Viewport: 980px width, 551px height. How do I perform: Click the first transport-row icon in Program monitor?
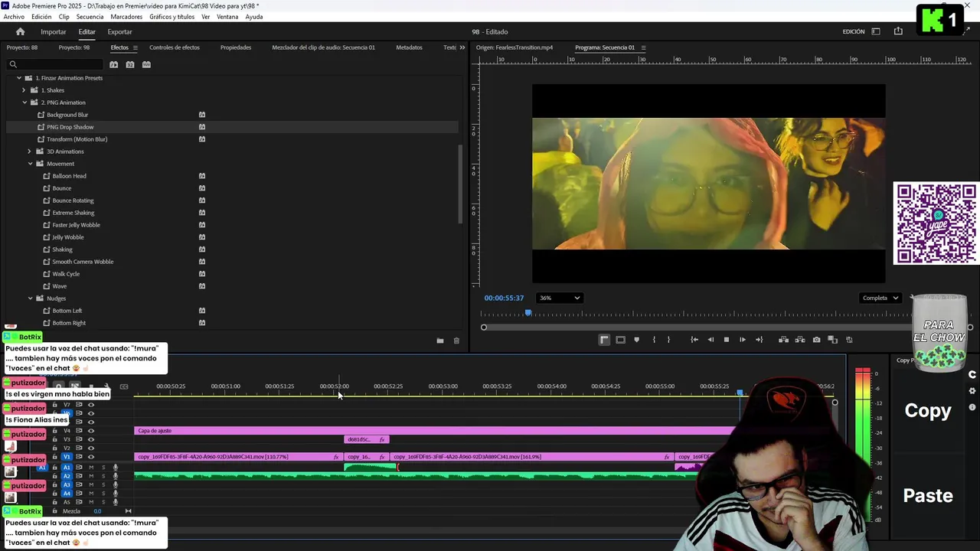click(x=604, y=340)
